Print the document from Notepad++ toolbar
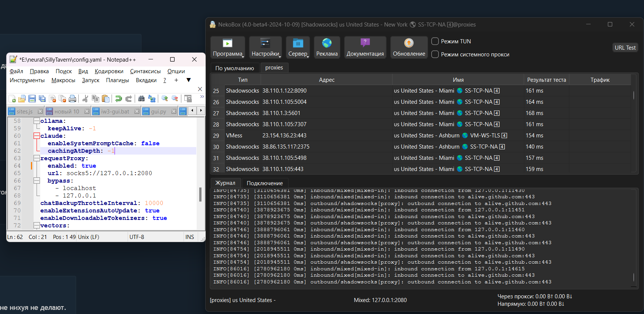Image resolution: width=644 pixels, height=314 pixels. tap(72, 99)
